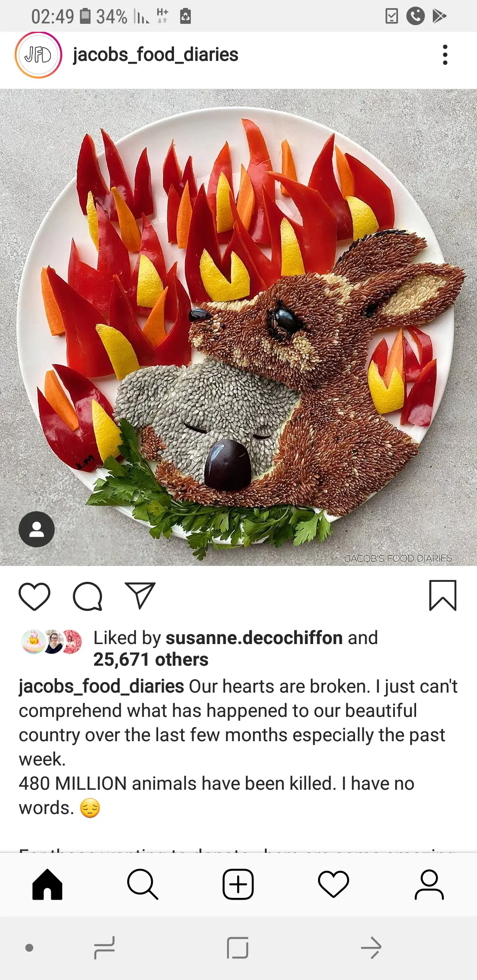Create a new post with plus icon
The height and width of the screenshot is (980, 477).
238,884
